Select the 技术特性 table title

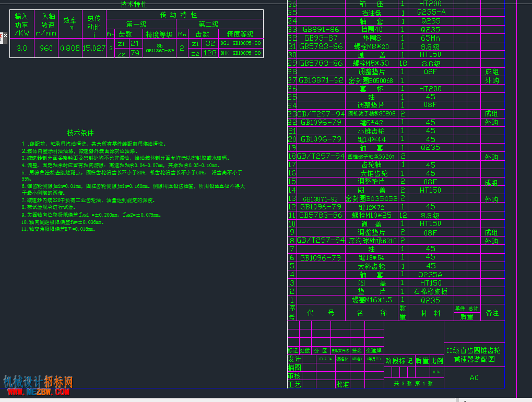click(x=134, y=4)
